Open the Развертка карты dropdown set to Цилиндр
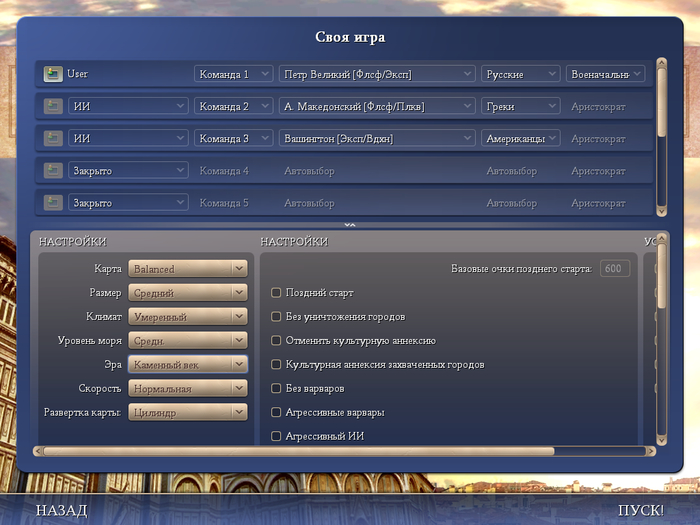Screen dimensions: 700x525 pos(188,412)
